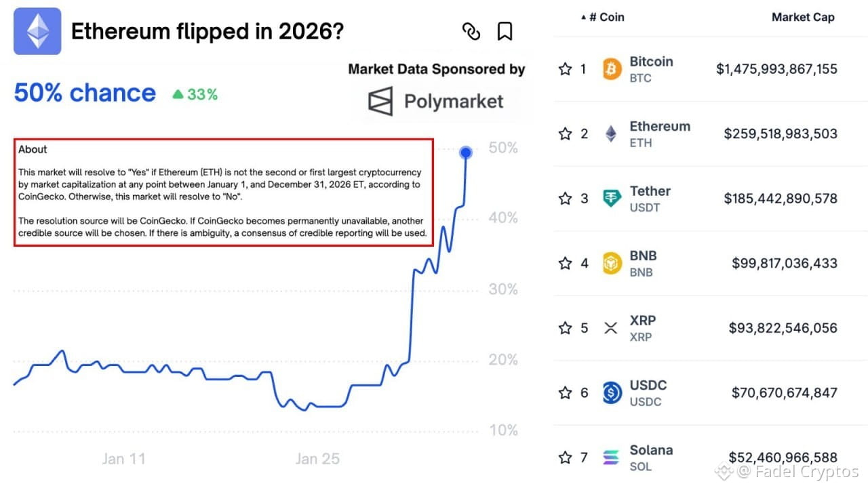The image size is (868, 488).
Task: Click the Tether coin icon
Action: pyautogui.click(x=612, y=199)
